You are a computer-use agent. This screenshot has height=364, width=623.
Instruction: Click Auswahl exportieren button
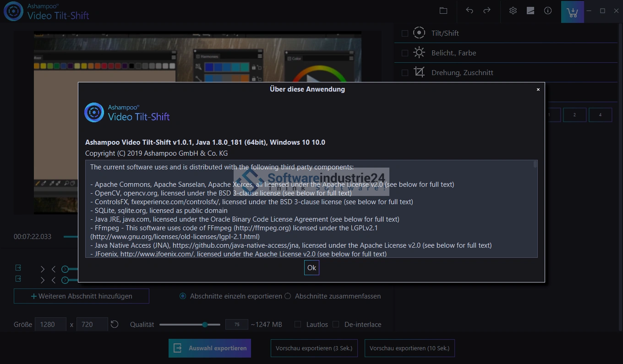[x=210, y=348]
